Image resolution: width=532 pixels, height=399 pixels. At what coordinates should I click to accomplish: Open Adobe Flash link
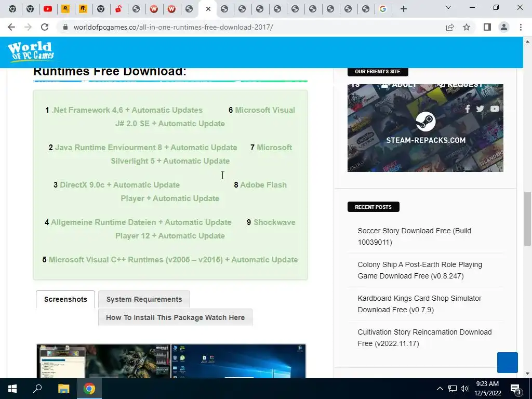click(263, 185)
